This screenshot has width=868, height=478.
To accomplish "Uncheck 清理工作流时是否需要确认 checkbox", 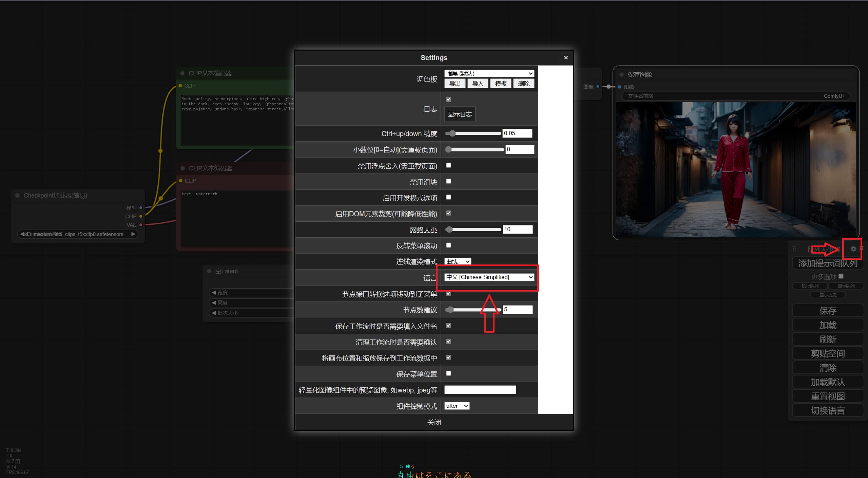I will tap(448, 342).
